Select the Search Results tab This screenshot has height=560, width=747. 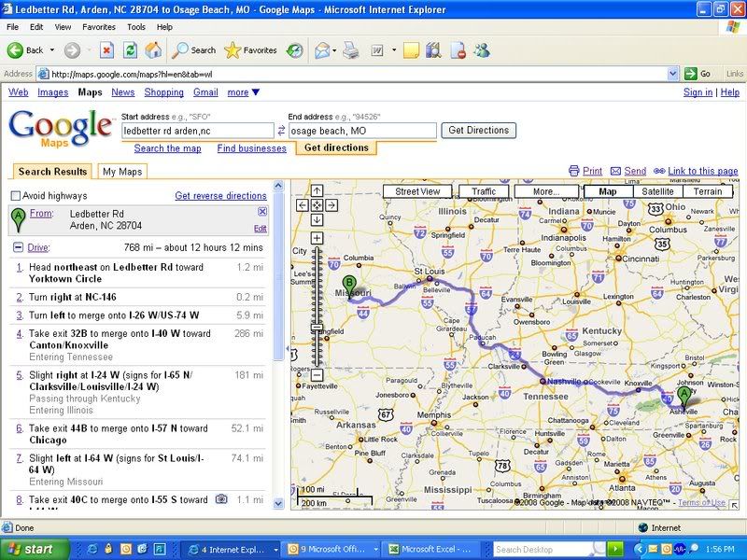click(x=52, y=172)
